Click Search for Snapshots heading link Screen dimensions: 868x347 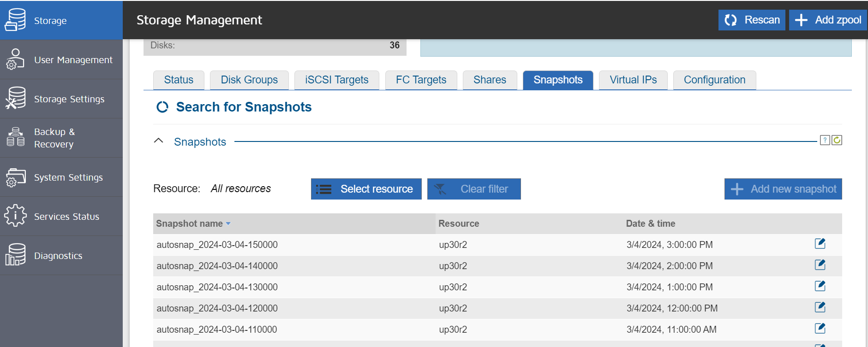[x=244, y=107]
